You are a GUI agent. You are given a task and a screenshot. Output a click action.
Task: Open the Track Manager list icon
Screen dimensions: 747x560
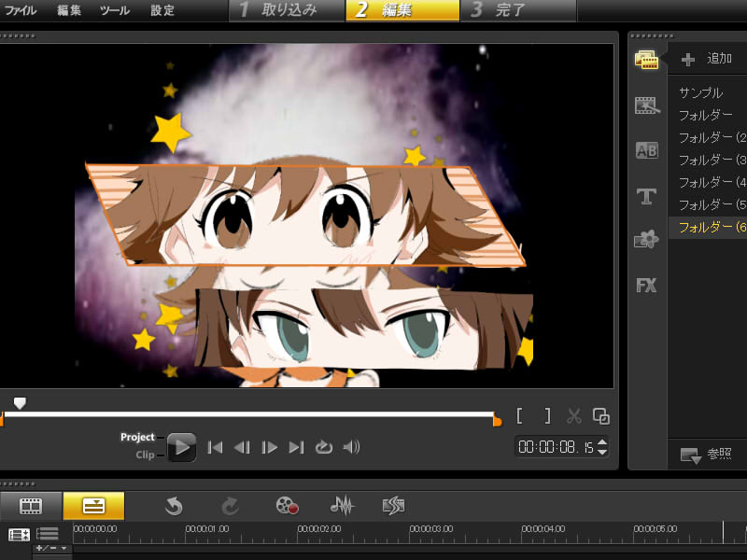pos(48,534)
